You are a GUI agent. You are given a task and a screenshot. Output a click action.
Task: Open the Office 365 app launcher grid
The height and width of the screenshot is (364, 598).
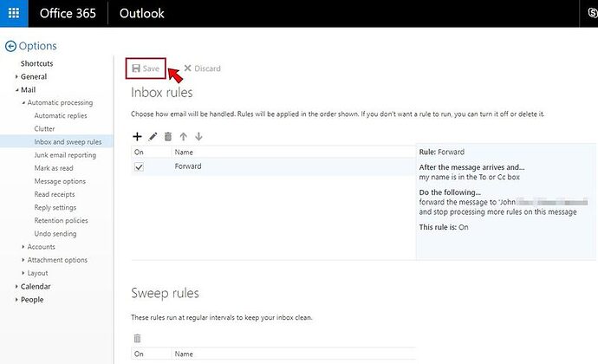tap(14, 13)
